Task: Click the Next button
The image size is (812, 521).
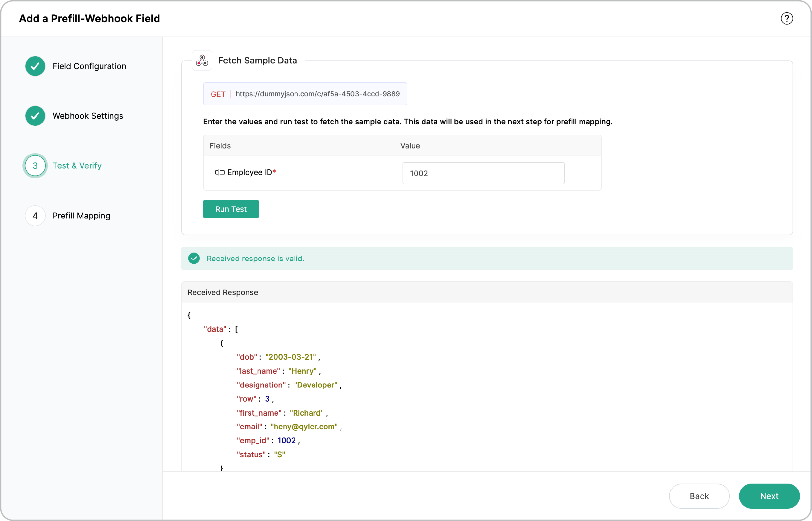Action: click(x=769, y=496)
